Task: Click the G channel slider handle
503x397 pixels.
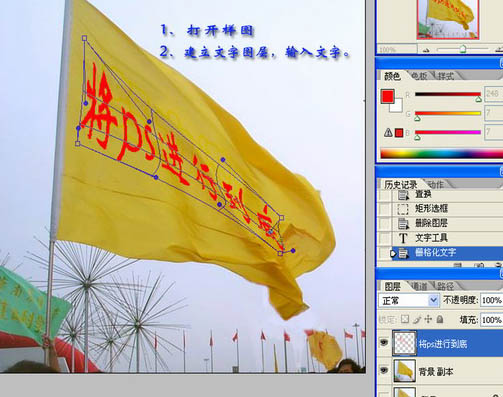Action: click(417, 118)
